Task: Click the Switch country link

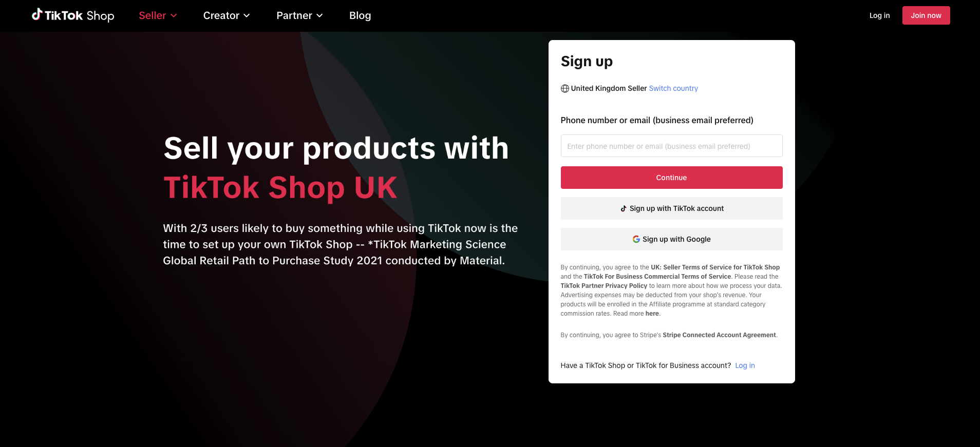Action: (673, 88)
